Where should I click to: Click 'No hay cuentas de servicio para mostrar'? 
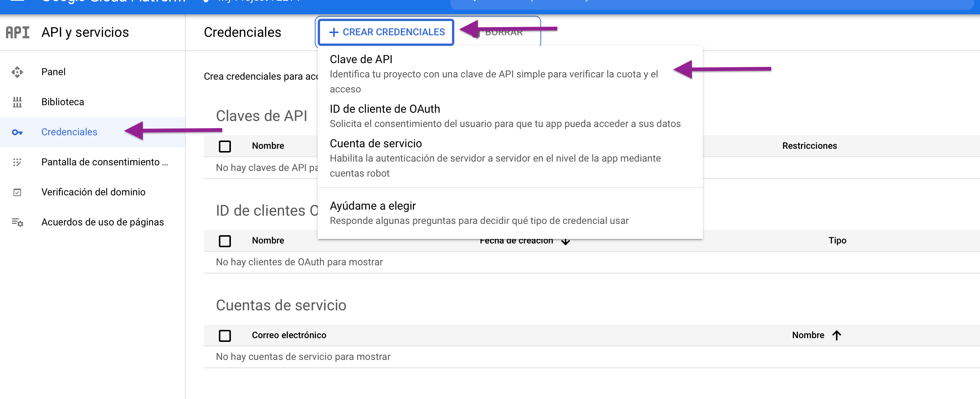tap(303, 357)
